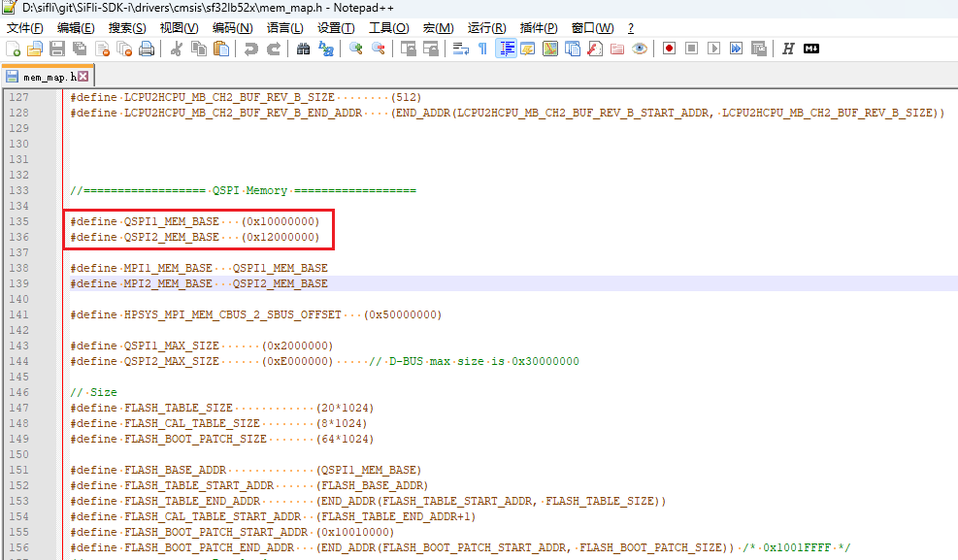Click the QSPI2_MAX_SIZE define line
The image size is (958, 560).
coord(324,362)
